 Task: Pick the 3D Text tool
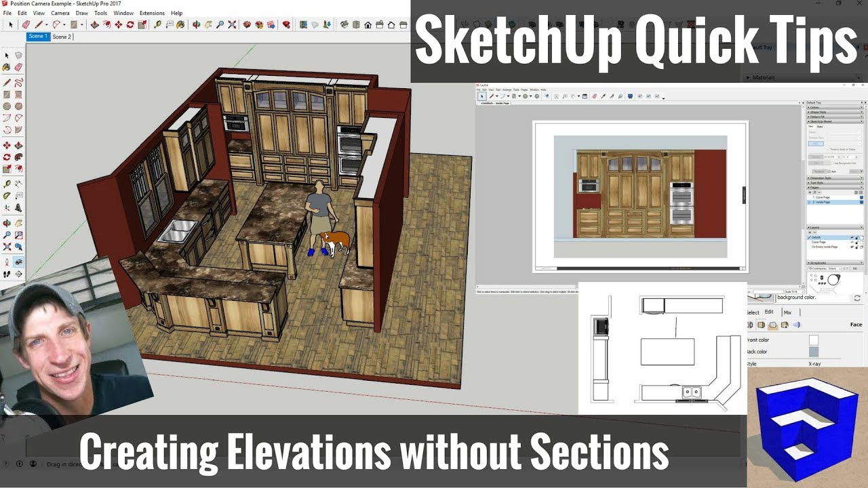pyautogui.click(x=19, y=206)
